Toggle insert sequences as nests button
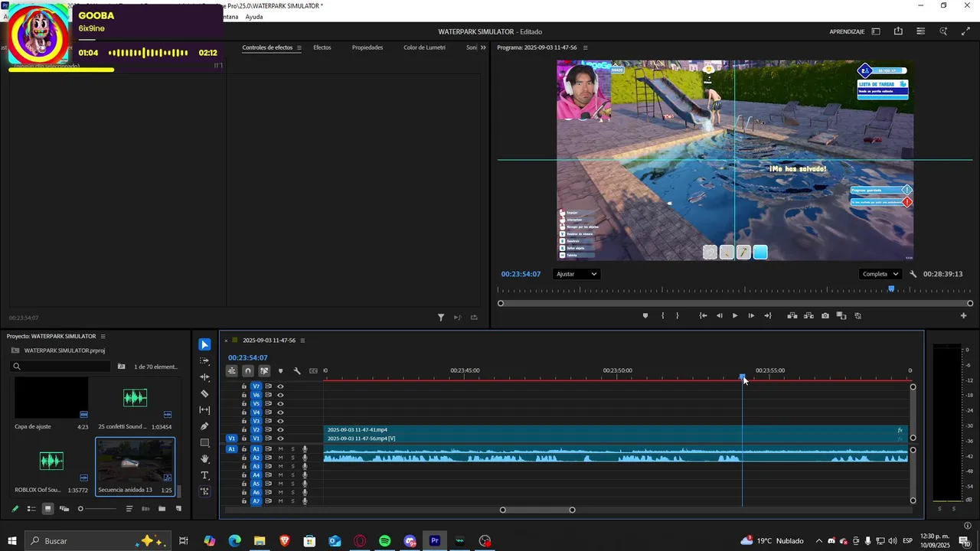Image resolution: width=980 pixels, height=551 pixels. click(x=231, y=371)
